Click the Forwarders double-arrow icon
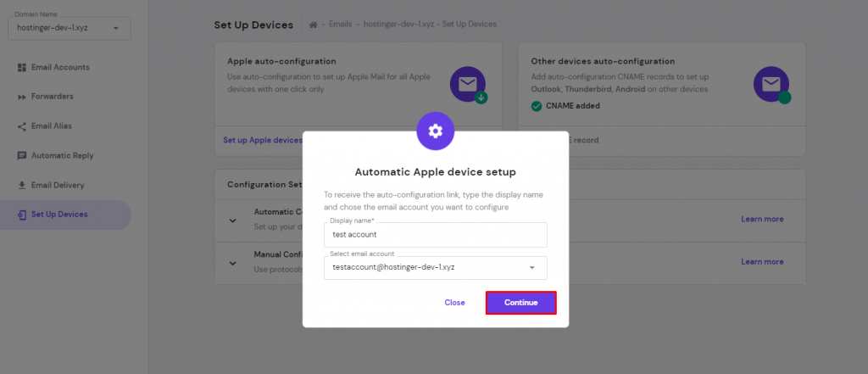Viewport: 868px width, 374px height. 22,97
